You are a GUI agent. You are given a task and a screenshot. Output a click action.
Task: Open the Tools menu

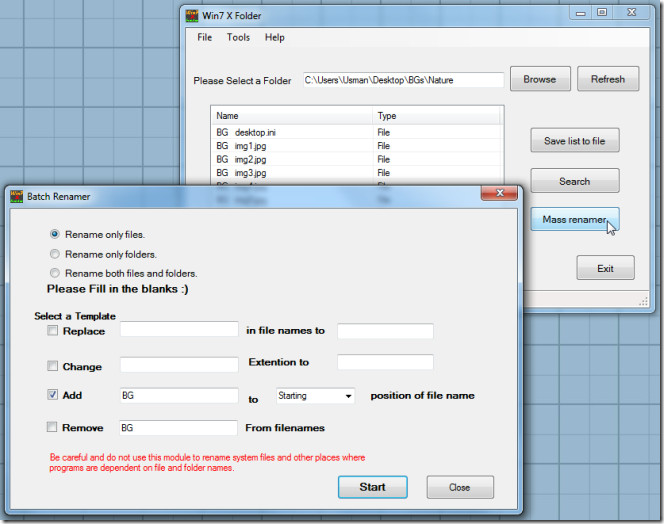coord(238,37)
